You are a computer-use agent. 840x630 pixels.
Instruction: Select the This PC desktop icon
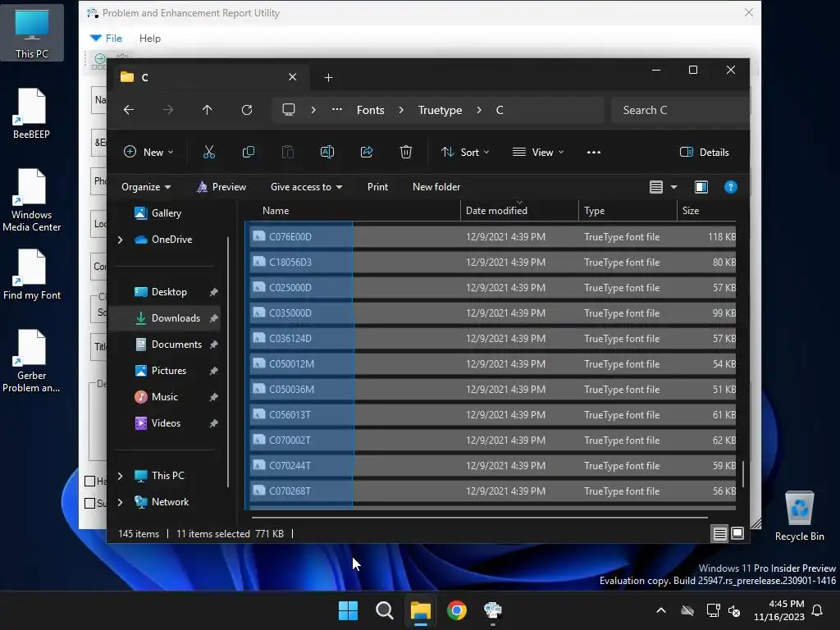click(x=32, y=33)
